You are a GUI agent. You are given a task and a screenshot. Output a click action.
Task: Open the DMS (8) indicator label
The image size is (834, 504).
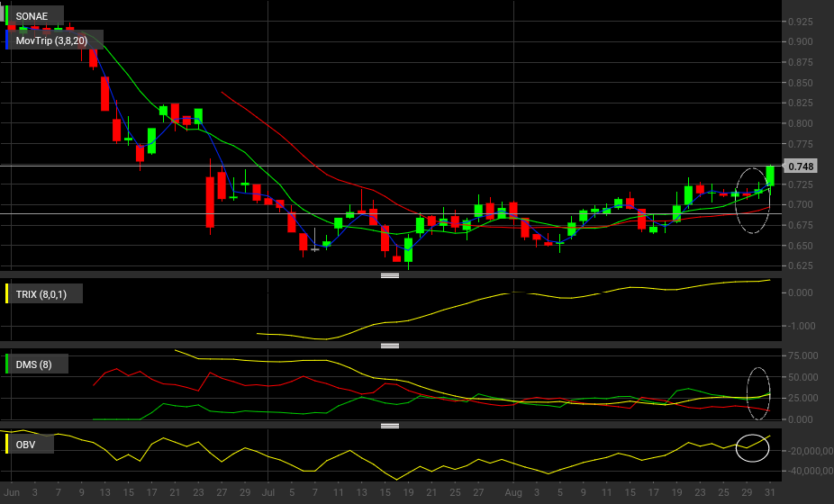tap(36, 364)
